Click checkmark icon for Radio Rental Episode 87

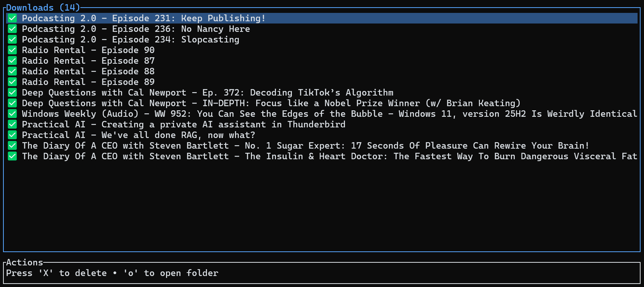pyautogui.click(x=13, y=61)
